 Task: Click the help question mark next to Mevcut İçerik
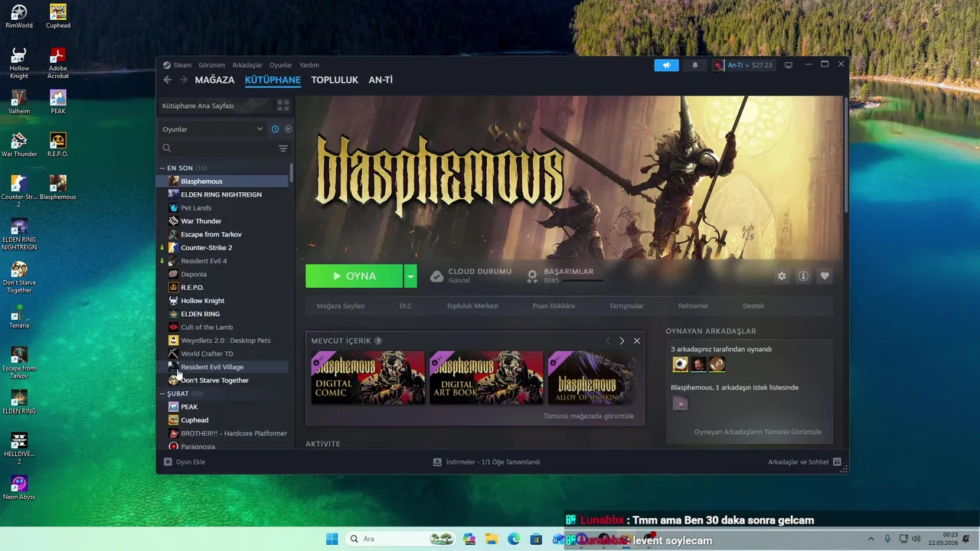[378, 341]
